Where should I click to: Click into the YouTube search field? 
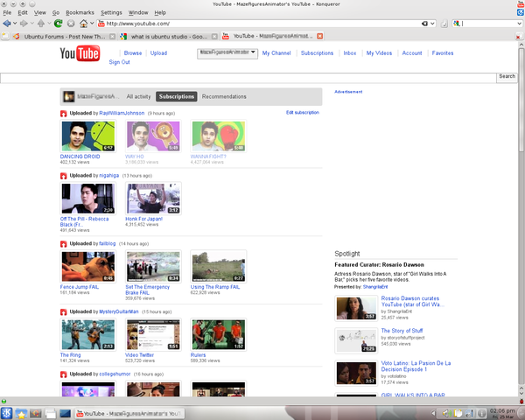click(248, 78)
